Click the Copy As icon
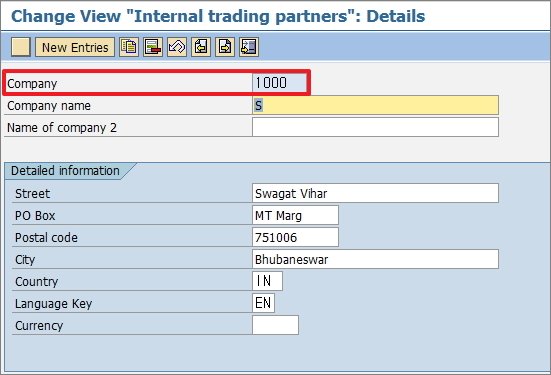 [129, 47]
